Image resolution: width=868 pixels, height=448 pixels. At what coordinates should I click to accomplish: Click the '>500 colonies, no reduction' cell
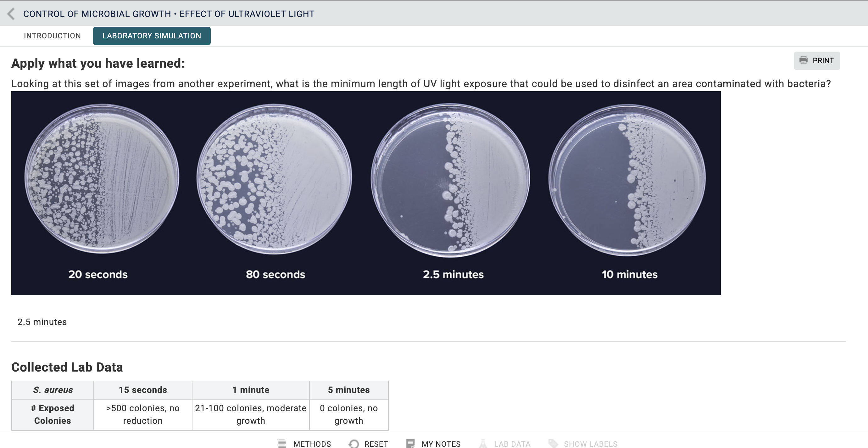[x=143, y=414]
